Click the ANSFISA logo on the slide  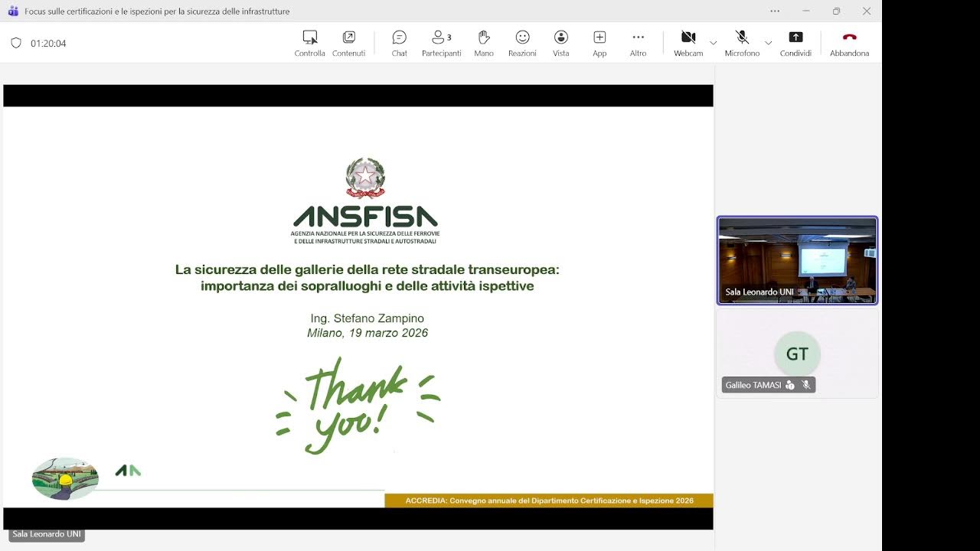click(x=365, y=201)
